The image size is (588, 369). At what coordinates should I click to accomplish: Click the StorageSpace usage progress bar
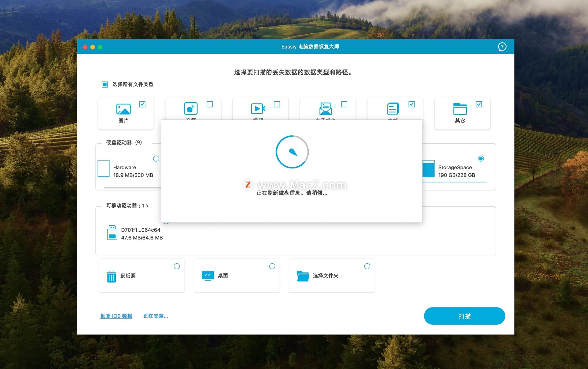454,182
